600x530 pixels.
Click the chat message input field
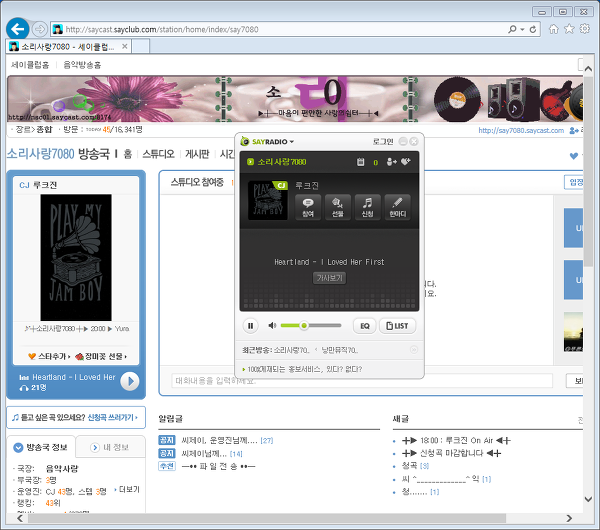click(x=362, y=381)
